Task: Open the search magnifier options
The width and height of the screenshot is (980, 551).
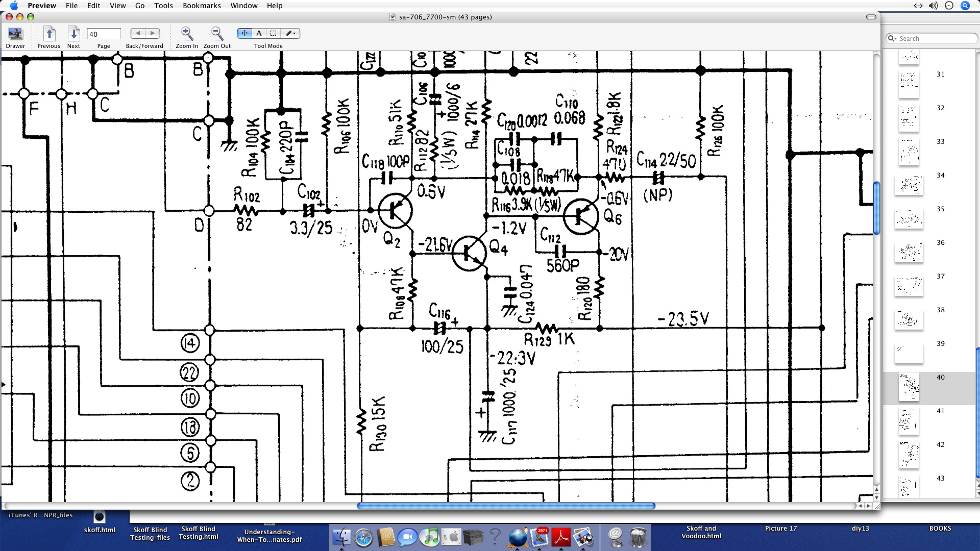Action: coord(892,38)
